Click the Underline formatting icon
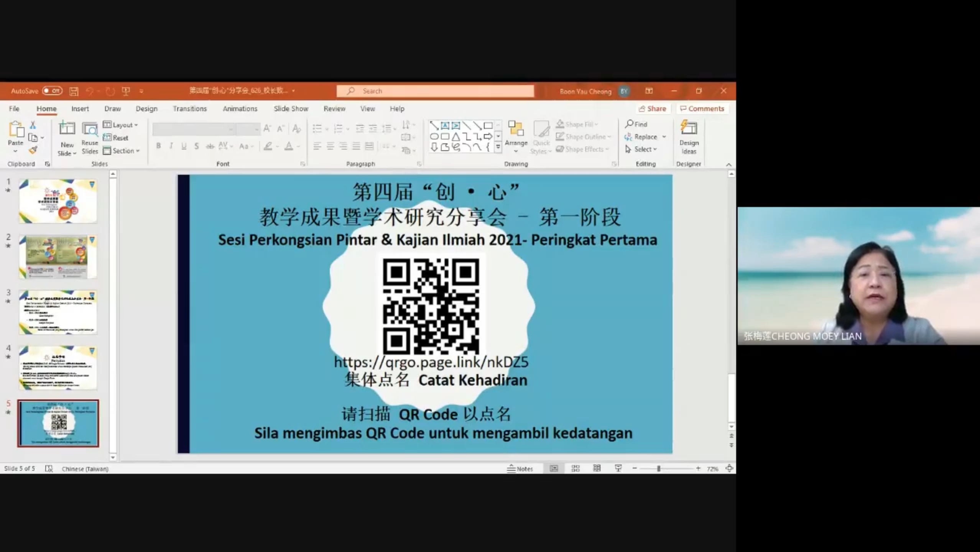The height and width of the screenshot is (552, 980). [x=184, y=146]
